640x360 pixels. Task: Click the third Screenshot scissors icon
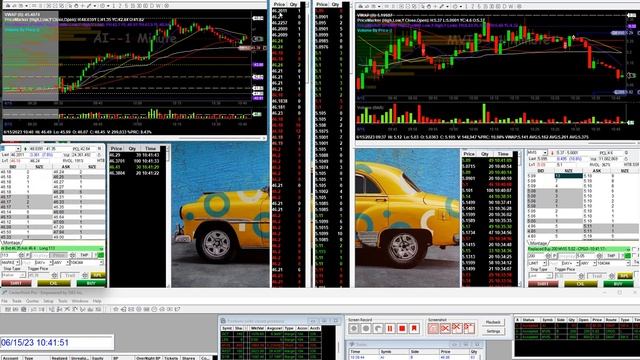[457, 328]
